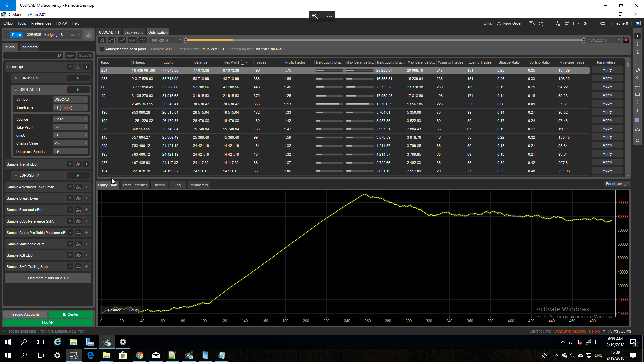This screenshot has width=644, height=362.
Task: Click the purple color swatch in drawing toolbar
Action: [637, 120]
